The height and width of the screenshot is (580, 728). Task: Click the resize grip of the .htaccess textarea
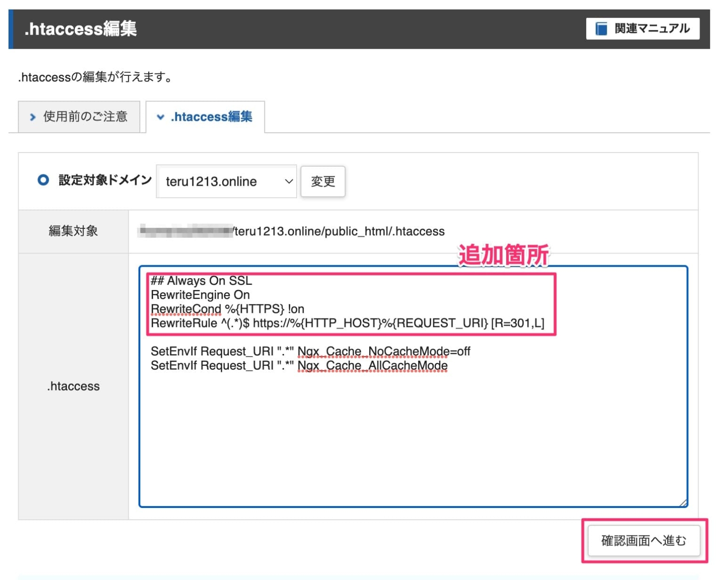682,501
